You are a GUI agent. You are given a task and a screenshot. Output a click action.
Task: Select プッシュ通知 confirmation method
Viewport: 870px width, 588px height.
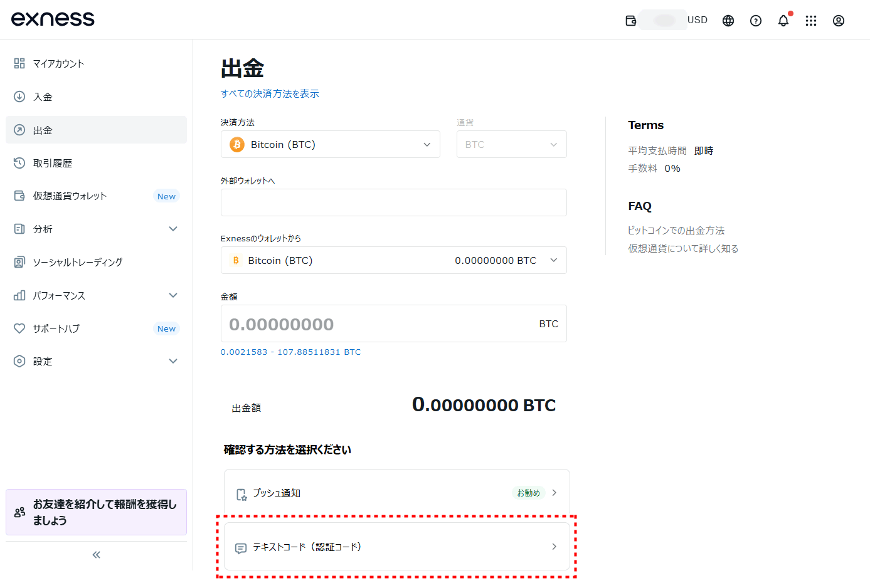click(396, 493)
